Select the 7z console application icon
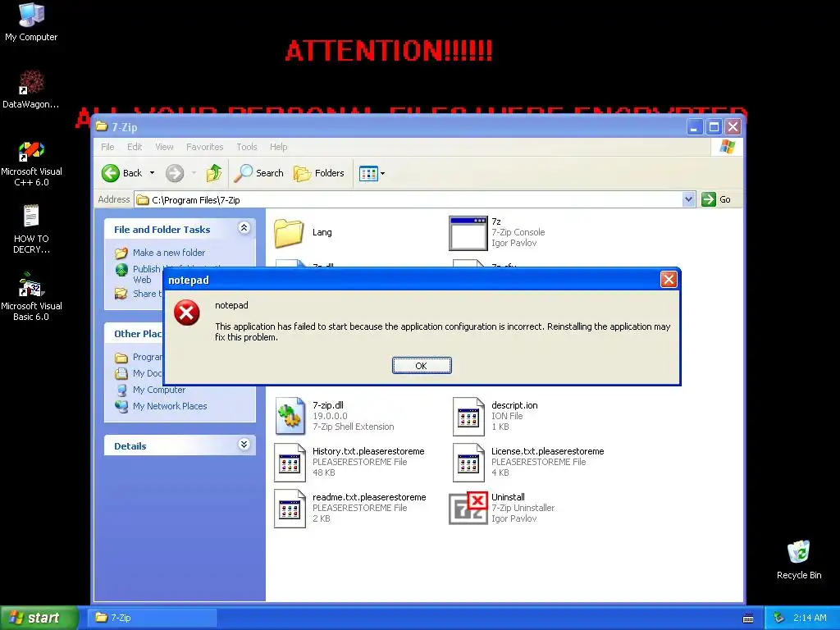The width and height of the screenshot is (840, 630). [x=468, y=233]
